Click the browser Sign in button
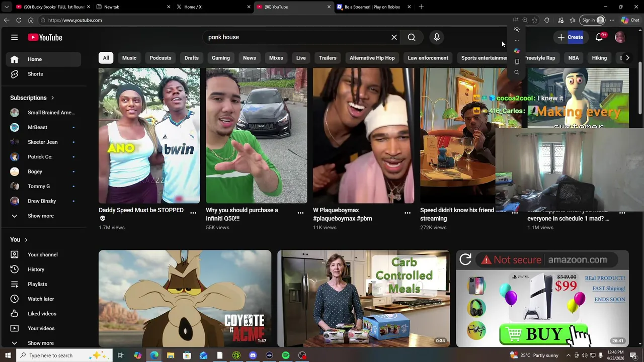This screenshot has width=644, height=362. pyautogui.click(x=592, y=20)
